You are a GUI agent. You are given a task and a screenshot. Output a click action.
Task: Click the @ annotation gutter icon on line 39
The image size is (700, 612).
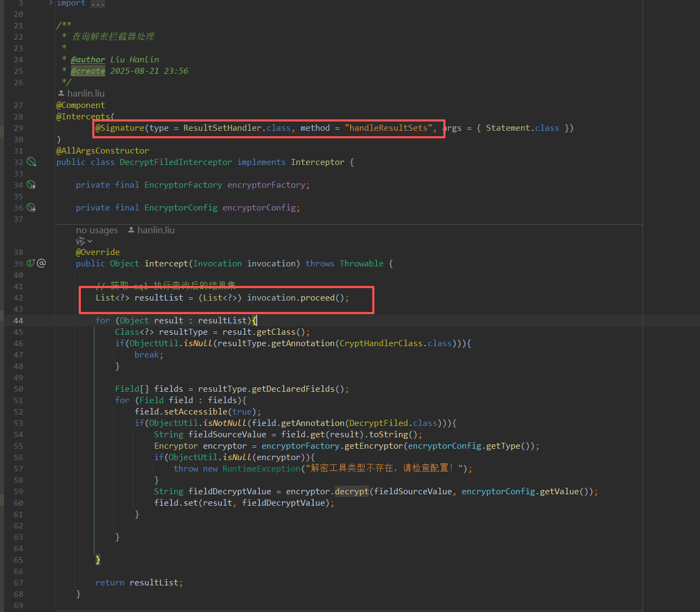[x=41, y=263]
